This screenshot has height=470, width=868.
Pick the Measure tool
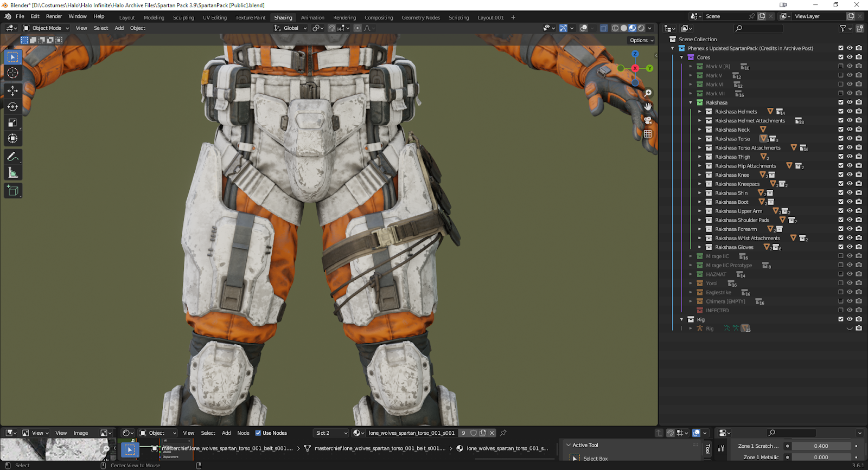[x=12, y=173]
